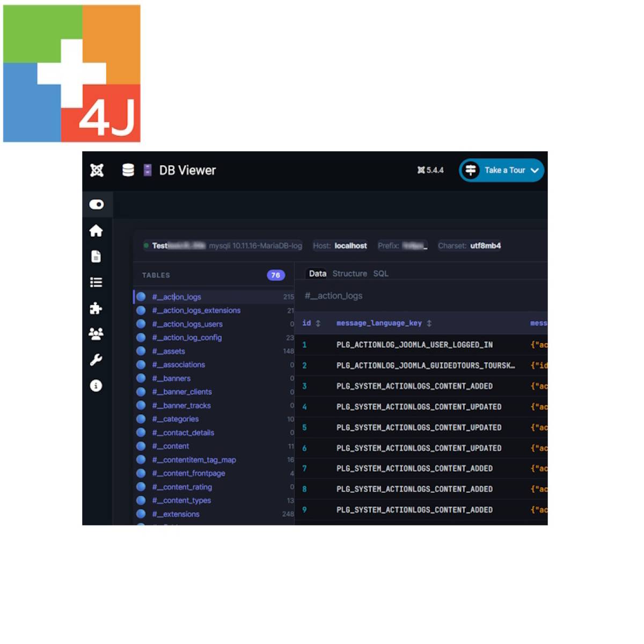Select the #__contact_details table

click(x=214, y=433)
